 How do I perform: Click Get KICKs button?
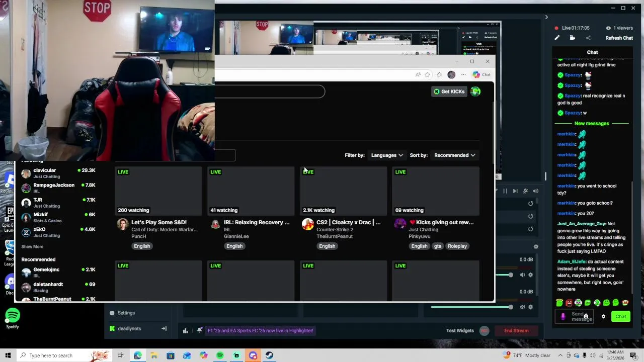click(x=449, y=92)
